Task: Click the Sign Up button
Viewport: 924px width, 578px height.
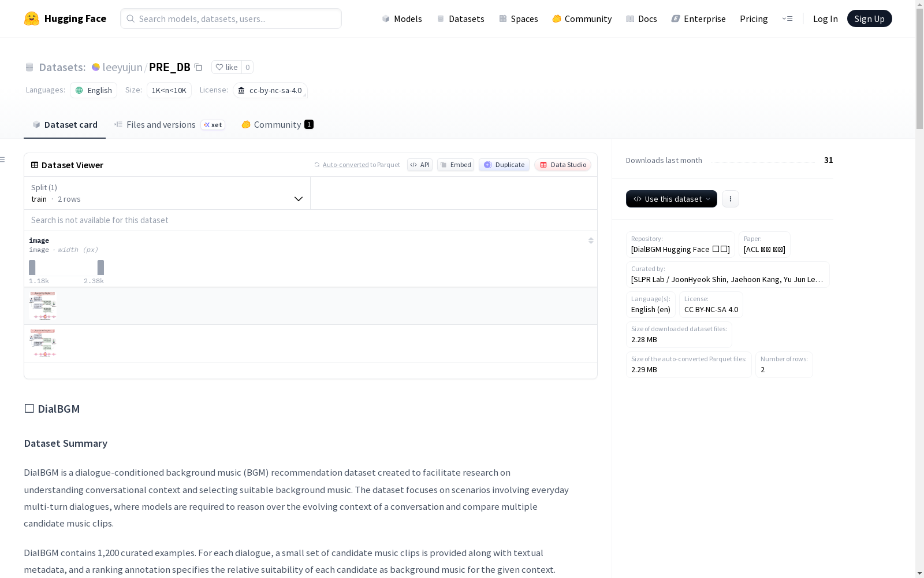Action: coord(870,18)
